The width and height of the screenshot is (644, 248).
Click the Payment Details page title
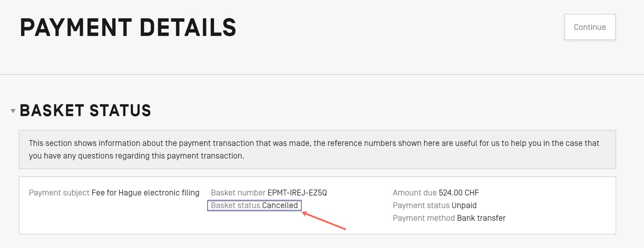click(128, 27)
